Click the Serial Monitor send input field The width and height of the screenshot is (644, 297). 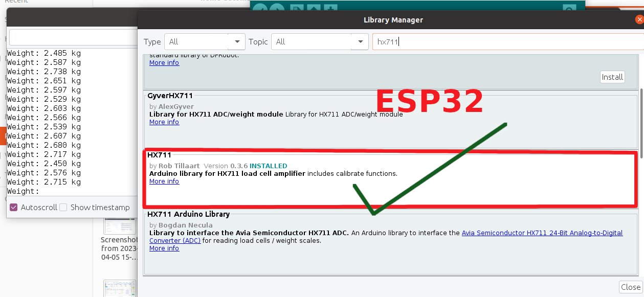(x=73, y=37)
